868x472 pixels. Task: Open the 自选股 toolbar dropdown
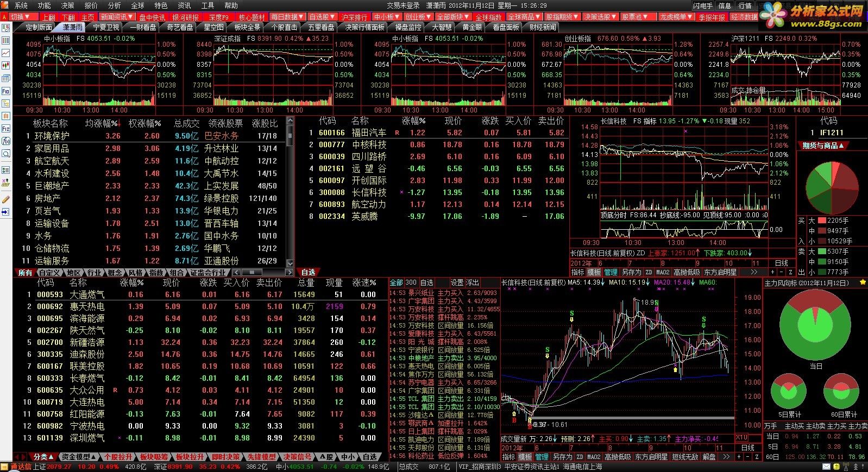[x=322, y=17]
